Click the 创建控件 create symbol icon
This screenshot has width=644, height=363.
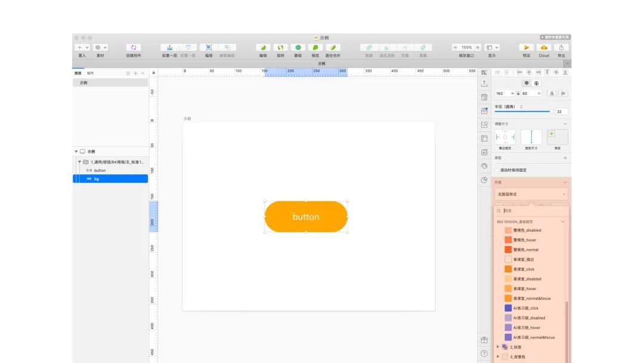tap(134, 48)
